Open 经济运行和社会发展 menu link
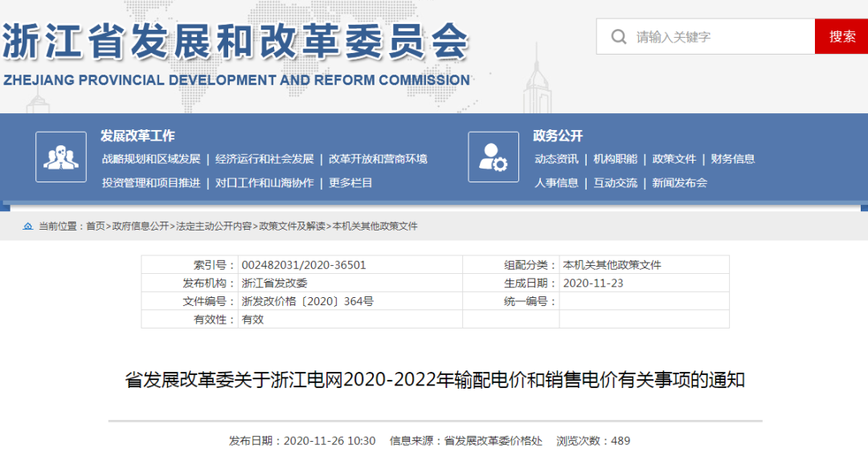Screen dimensions: 868x457 tap(264, 159)
